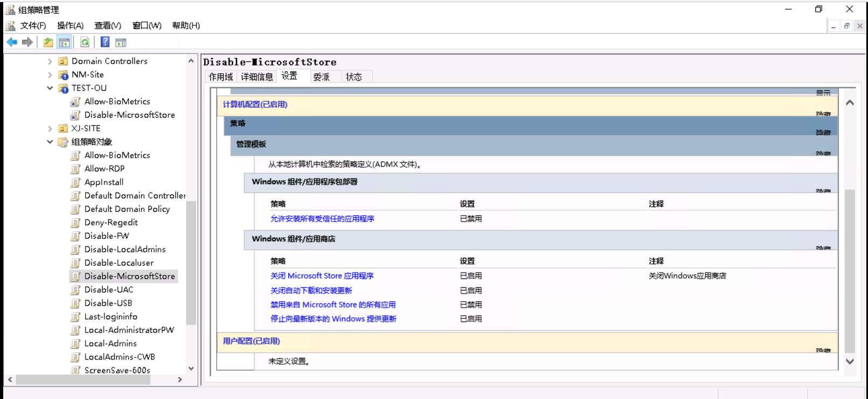Click the XJ-SITE folder icon

coord(63,129)
